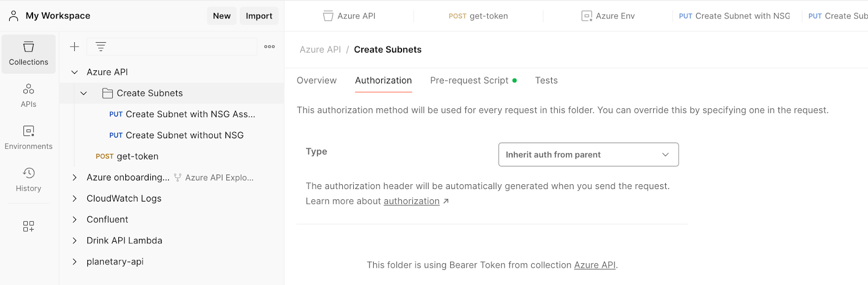Click Create Subnets breadcrumb title
The image size is (868, 285).
(x=388, y=49)
